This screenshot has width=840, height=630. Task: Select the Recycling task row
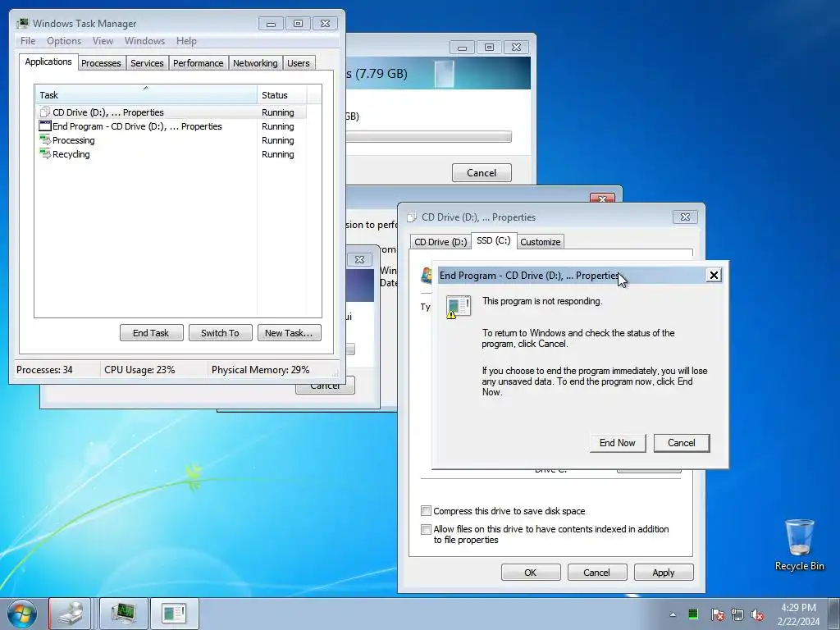coord(171,153)
